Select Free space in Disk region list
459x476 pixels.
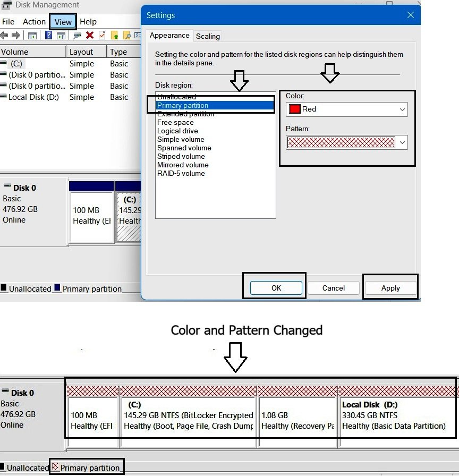(x=215, y=122)
